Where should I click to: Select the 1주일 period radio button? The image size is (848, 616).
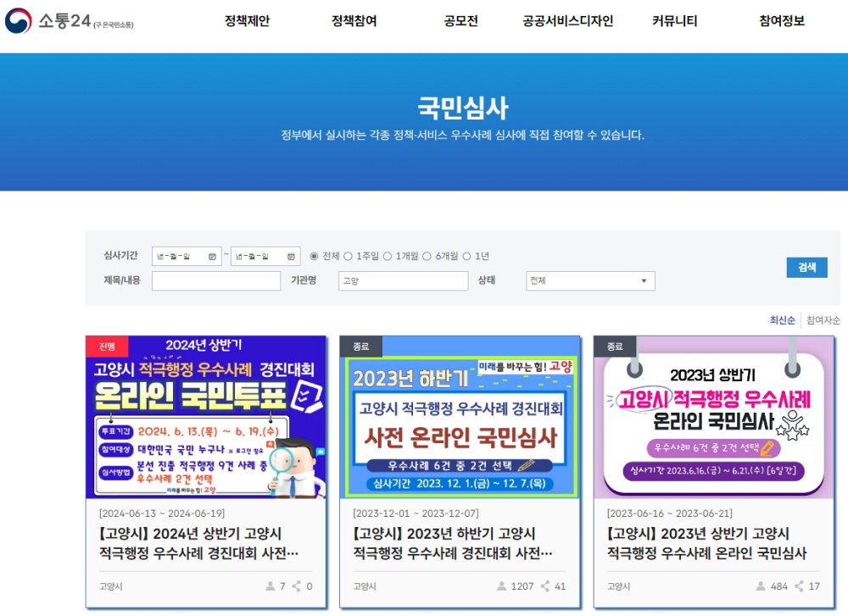(349, 256)
